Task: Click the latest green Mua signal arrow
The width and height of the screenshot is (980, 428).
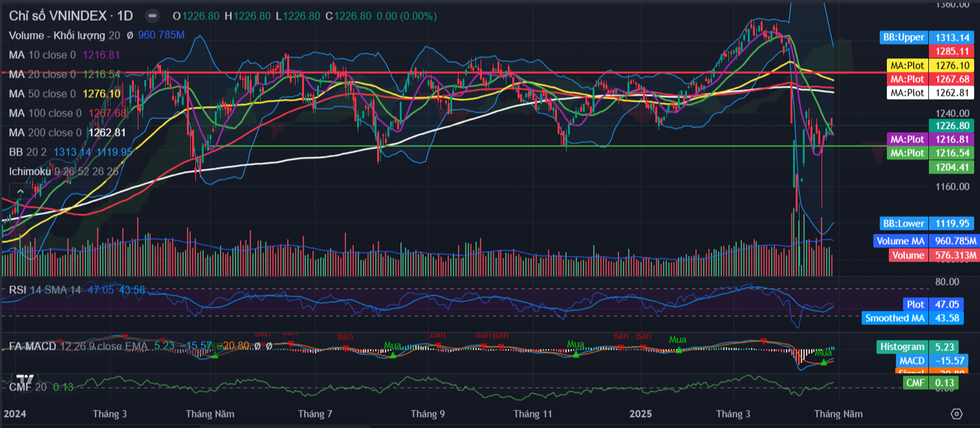Action: tap(823, 363)
